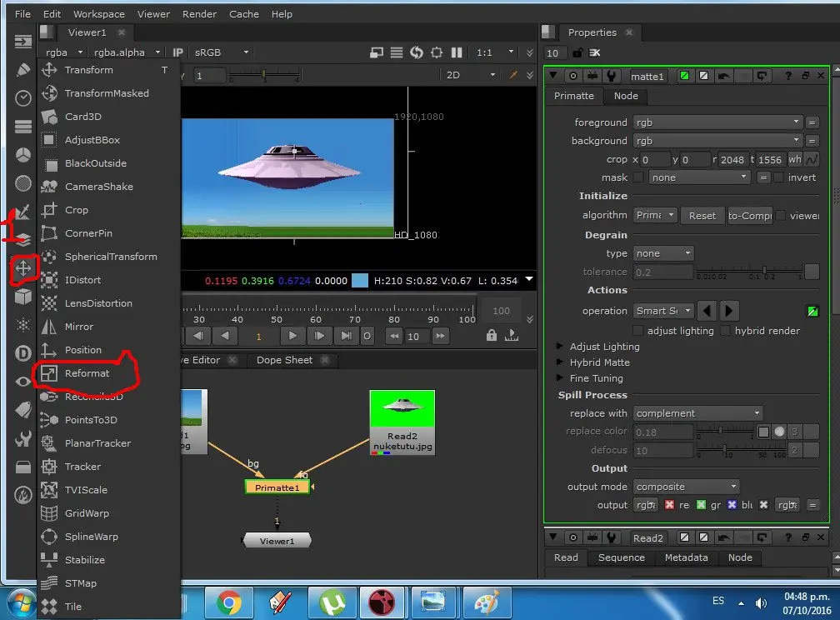The image size is (840, 620).
Task: Play the timeline forward
Action: pos(292,336)
